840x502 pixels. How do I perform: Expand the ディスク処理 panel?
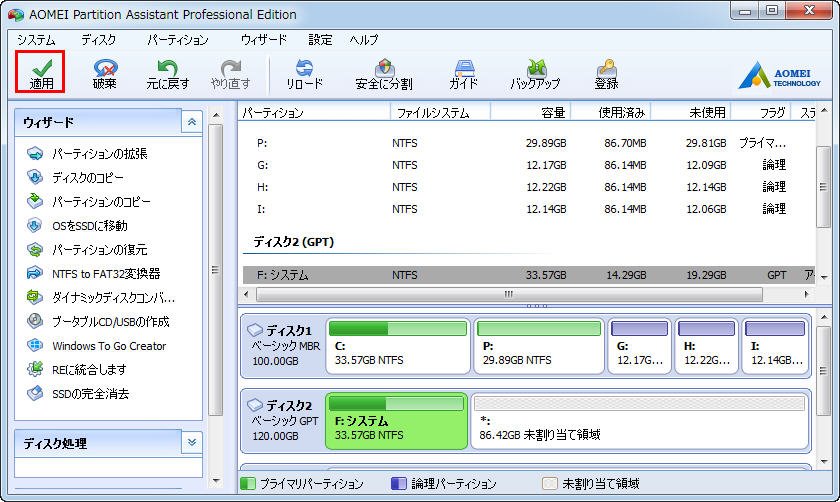tap(191, 443)
